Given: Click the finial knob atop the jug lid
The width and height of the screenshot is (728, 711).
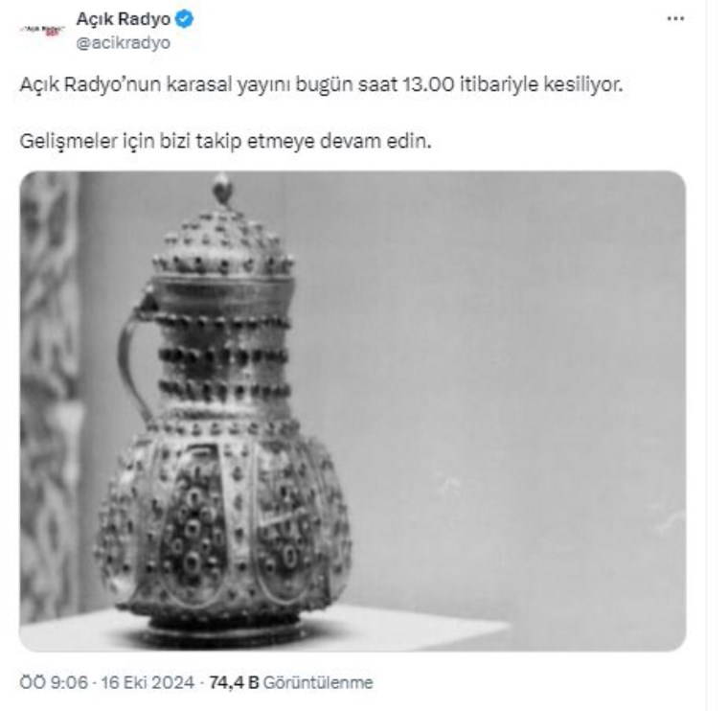Looking at the screenshot, I should click(x=222, y=190).
